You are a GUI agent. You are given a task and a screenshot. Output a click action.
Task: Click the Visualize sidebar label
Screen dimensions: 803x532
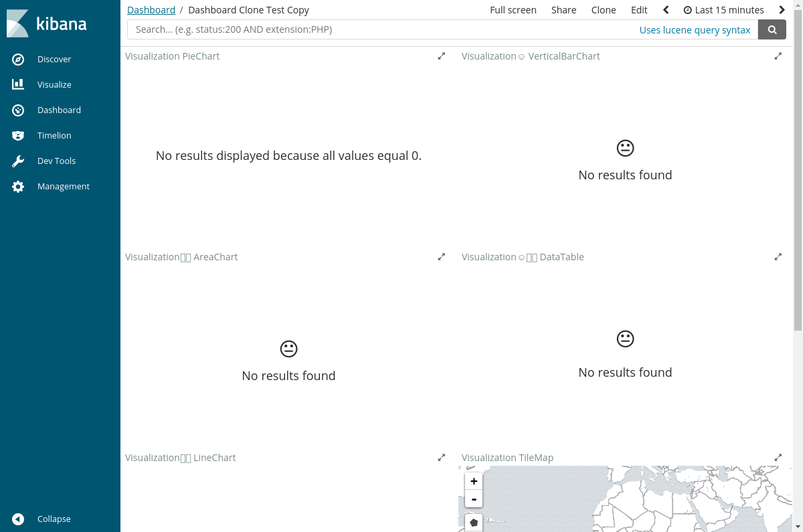54,84
